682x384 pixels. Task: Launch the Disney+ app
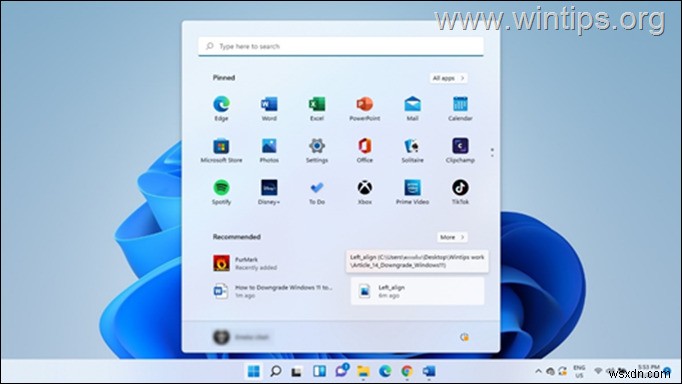(x=269, y=192)
